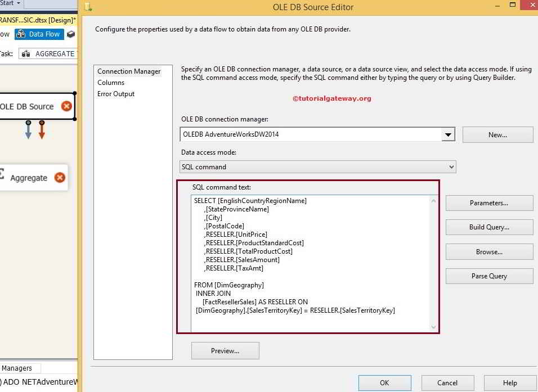Image resolution: width=538 pixels, height=392 pixels.
Task: Click the package icon in the editor title bar
Action: click(87, 7)
